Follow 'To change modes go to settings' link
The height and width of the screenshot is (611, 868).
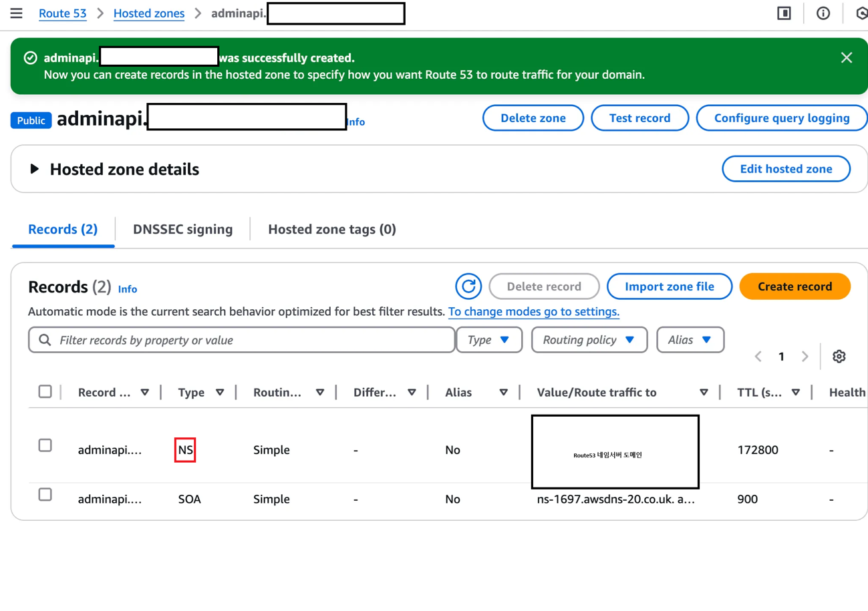click(534, 311)
